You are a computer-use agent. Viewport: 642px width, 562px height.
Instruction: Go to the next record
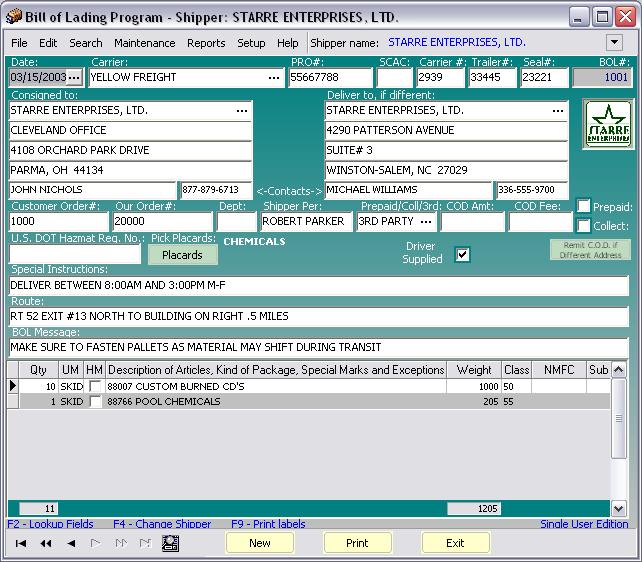point(96,543)
